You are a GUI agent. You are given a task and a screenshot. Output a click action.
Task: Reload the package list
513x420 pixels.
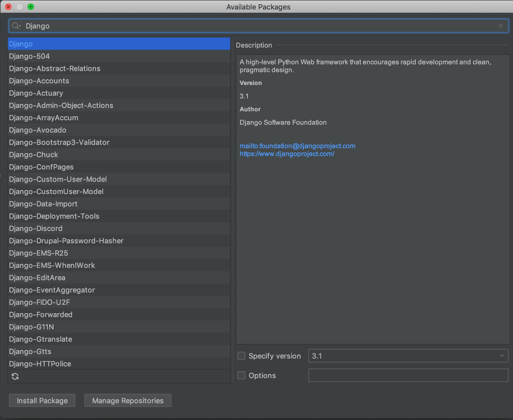tap(15, 376)
